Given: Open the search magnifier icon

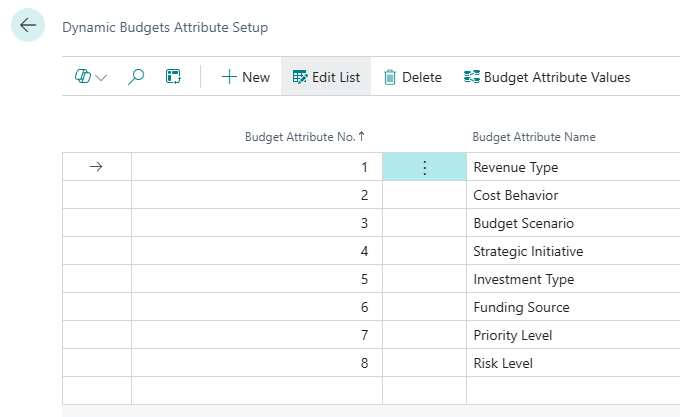Looking at the screenshot, I should tap(137, 77).
